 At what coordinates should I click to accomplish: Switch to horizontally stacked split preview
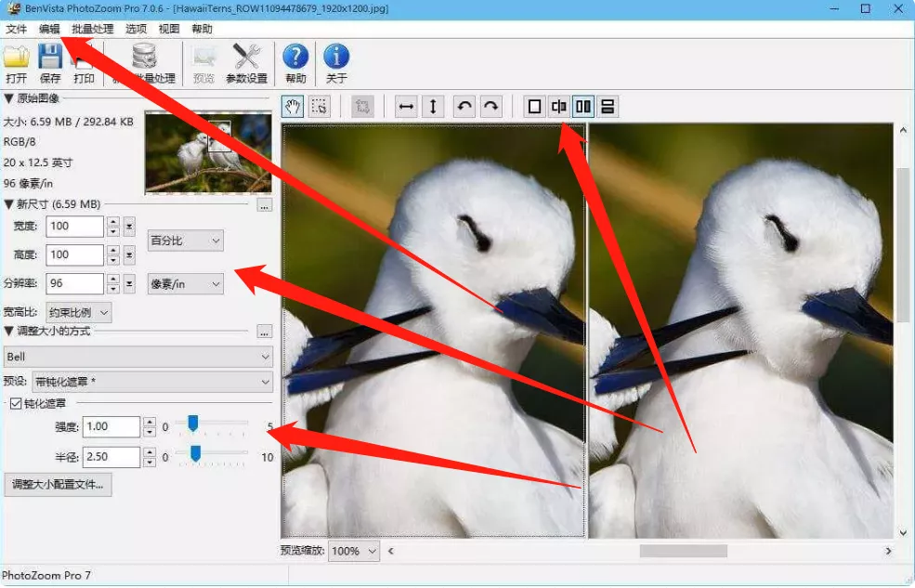click(608, 106)
